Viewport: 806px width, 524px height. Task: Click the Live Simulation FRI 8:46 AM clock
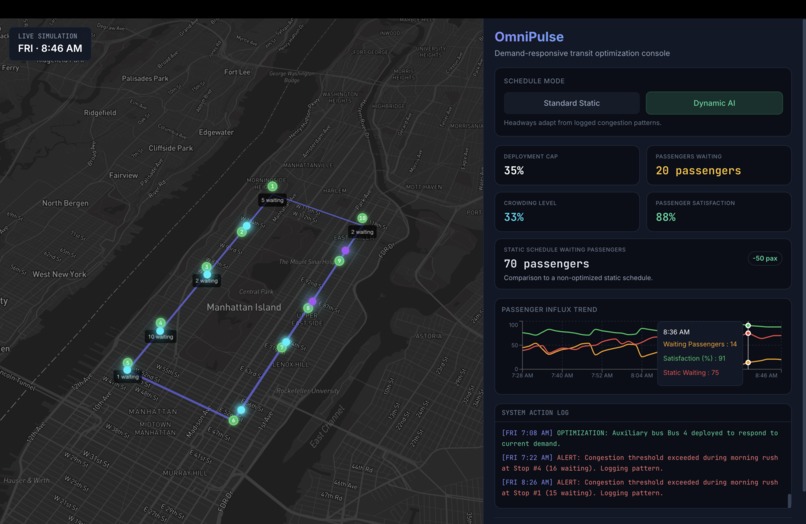coord(50,43)
